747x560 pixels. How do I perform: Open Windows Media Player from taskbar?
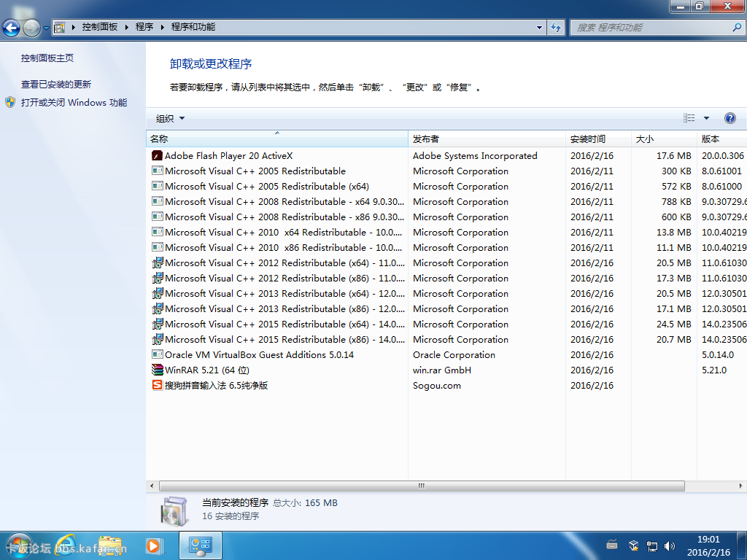coord(153,545)
